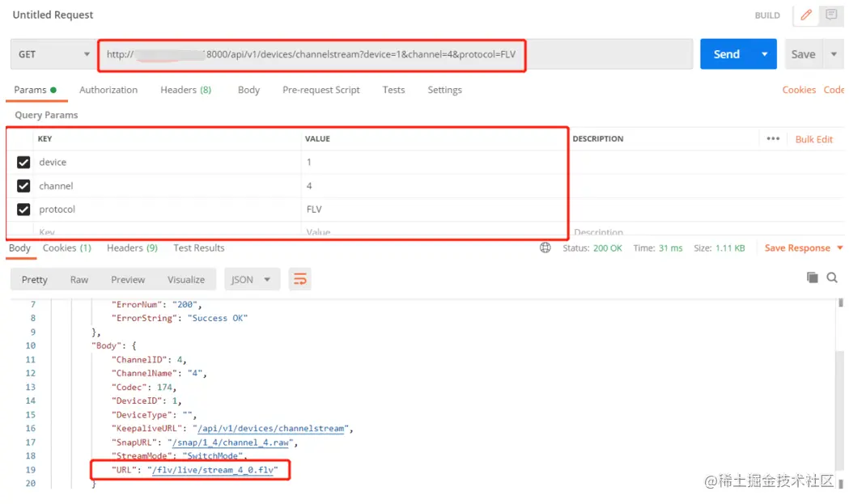Open the three-dot column options
This screenshot has height=504, width=849.
[x=773, y=138]
